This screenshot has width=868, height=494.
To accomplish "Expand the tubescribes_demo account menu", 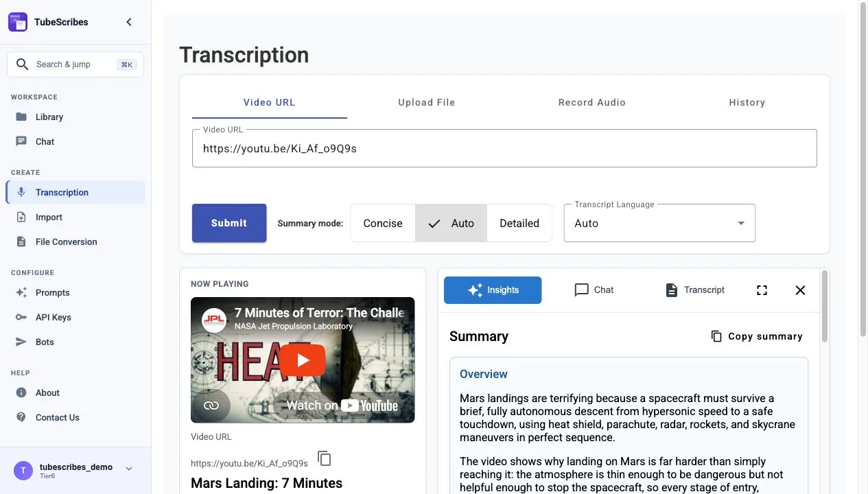I will tap(128, 469).
